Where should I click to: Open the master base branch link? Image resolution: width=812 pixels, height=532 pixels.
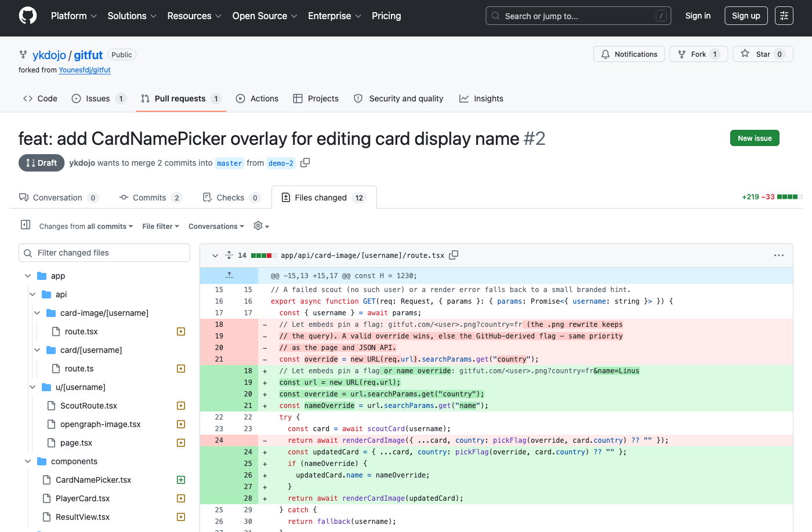(229, 163)
